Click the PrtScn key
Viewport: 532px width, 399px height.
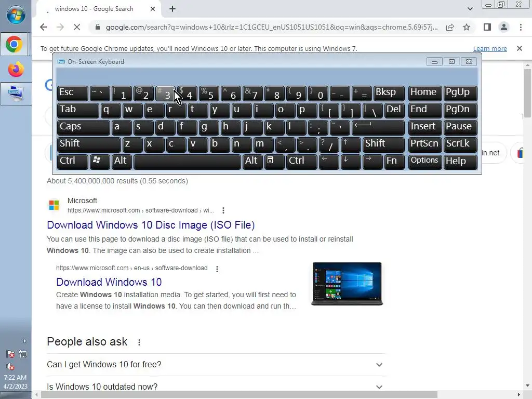tap(425, 144)
